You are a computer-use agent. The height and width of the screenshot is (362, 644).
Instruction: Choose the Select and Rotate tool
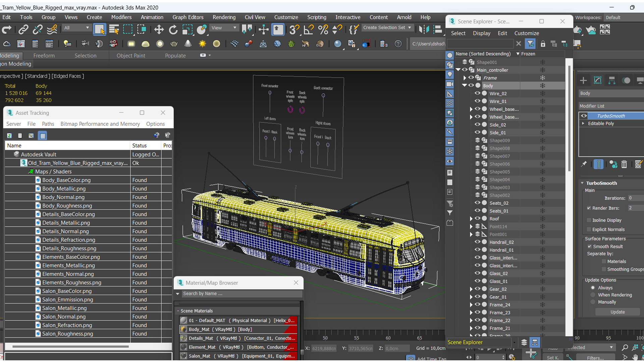[173, 30]
